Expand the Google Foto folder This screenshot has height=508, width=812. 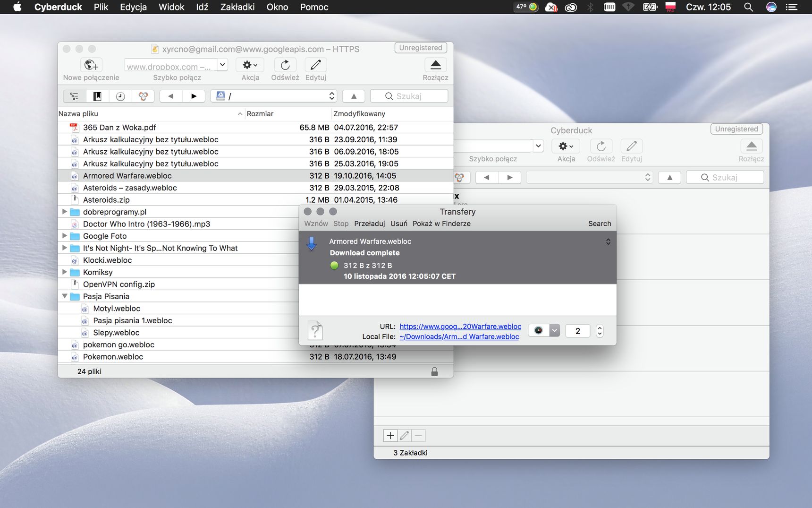(x=65, y=236)
